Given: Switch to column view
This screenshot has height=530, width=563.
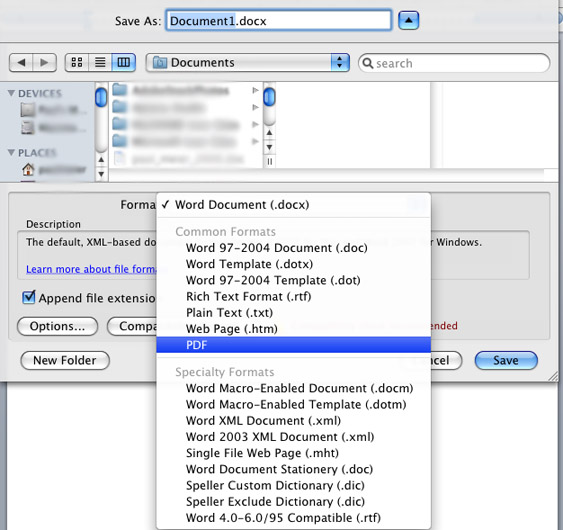Looking at the screenshot, I should tap(124, 63).
